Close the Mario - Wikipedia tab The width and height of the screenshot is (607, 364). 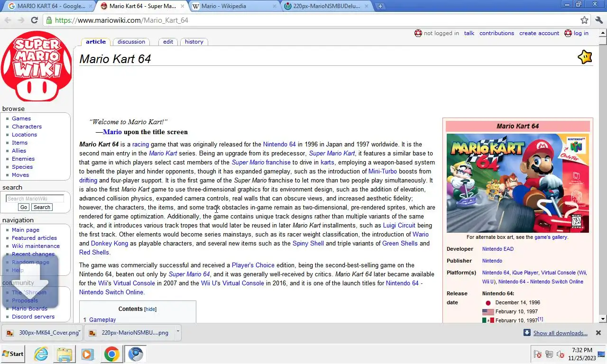(x=274, y=6)
